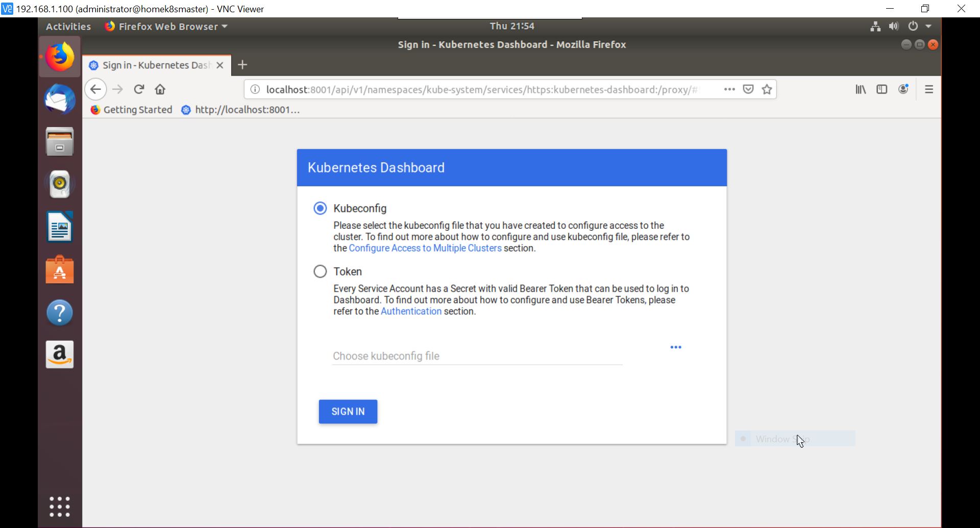Open Ubuntu Software store icon

click(x=60, y=269)
